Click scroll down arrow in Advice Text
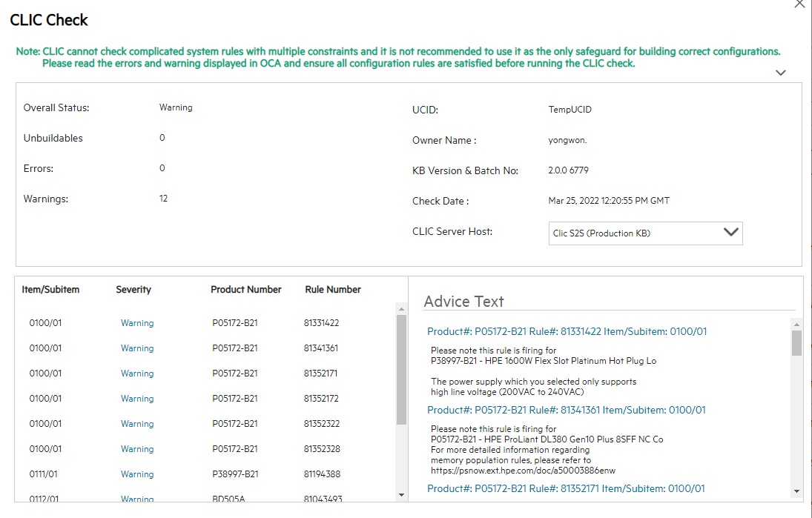This screenshot has height=518, width=812. click(796, 491)
